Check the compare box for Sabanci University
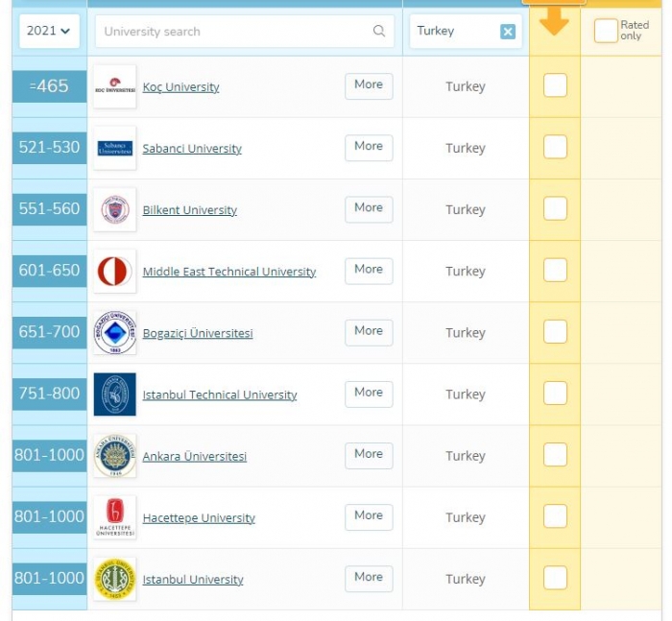The width and height of the screenshot is (672, 621). tap(555, 147)
